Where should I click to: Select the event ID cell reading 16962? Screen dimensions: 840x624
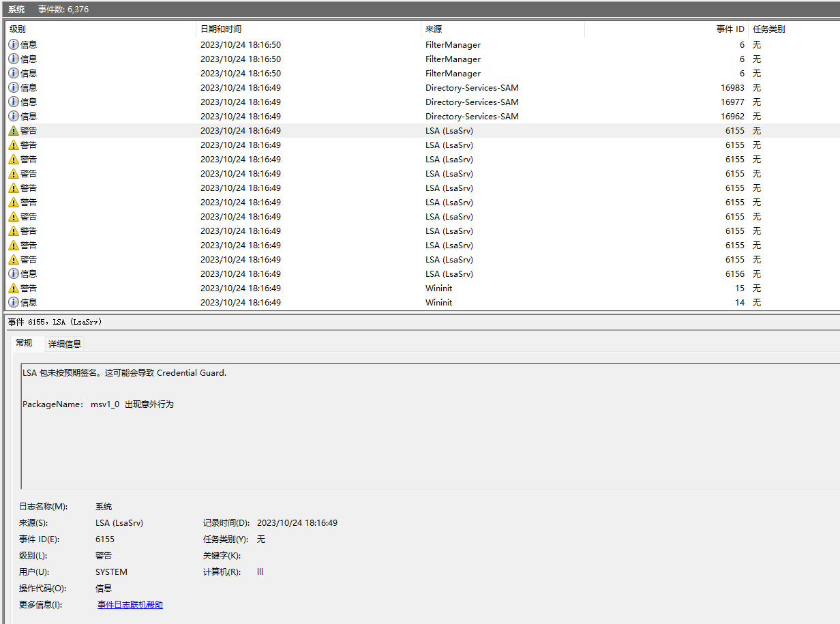[732, 116]
